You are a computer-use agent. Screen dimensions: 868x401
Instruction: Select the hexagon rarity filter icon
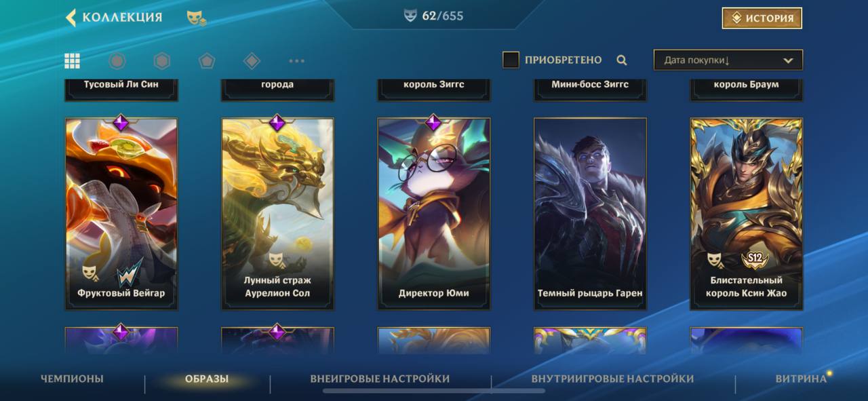coord(161,61)
